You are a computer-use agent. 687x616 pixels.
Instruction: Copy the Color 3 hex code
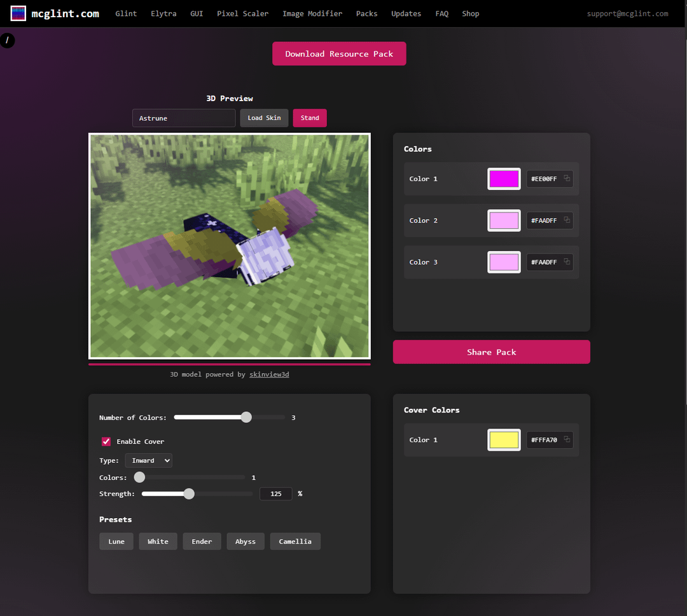pyautogui.click(x=566, y=262)
